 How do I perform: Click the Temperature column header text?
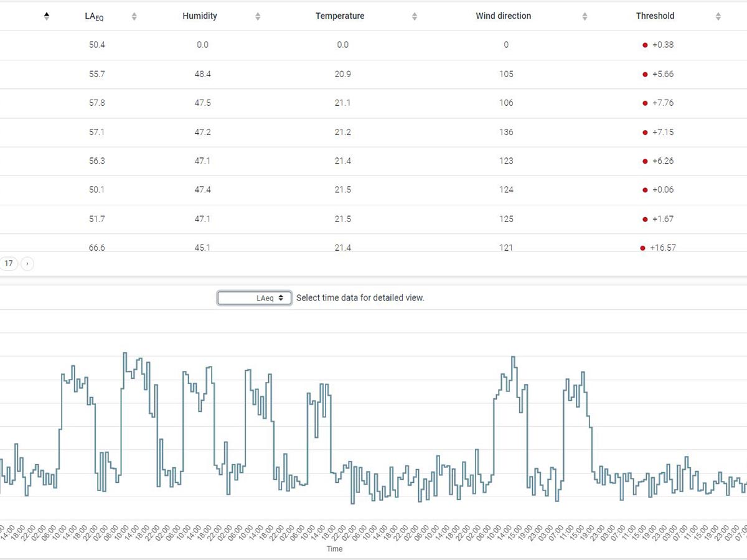coord(340,16)
